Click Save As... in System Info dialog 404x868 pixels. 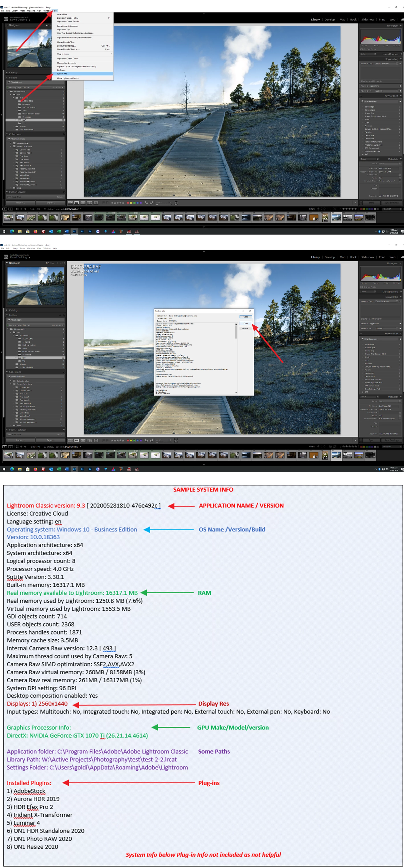click(245, 329)
